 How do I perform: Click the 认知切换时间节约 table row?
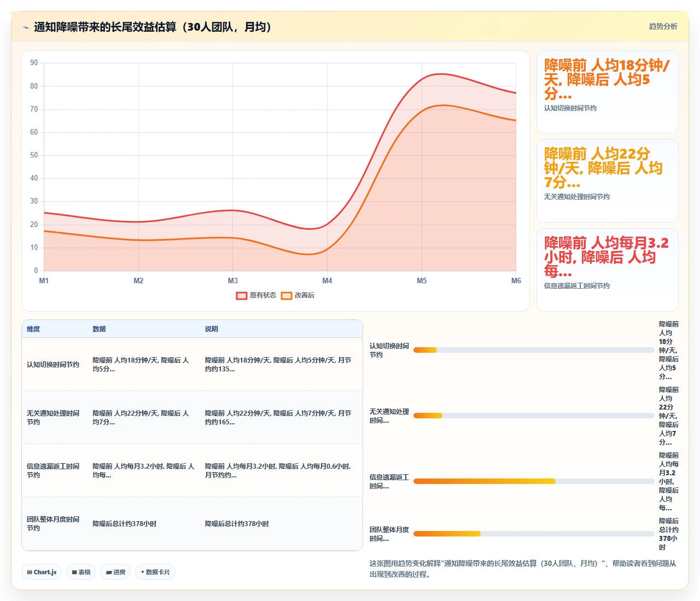[x=192, y=365]
